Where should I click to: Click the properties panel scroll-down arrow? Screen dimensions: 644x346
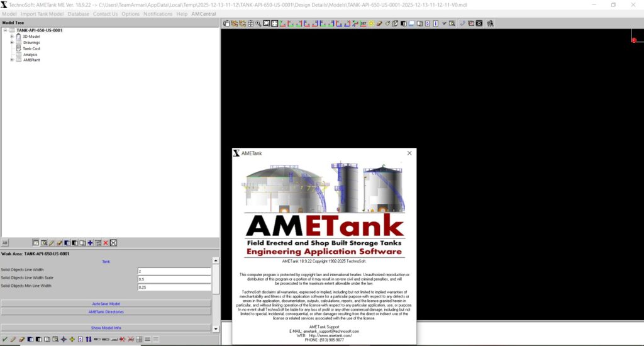coord(216,329)
